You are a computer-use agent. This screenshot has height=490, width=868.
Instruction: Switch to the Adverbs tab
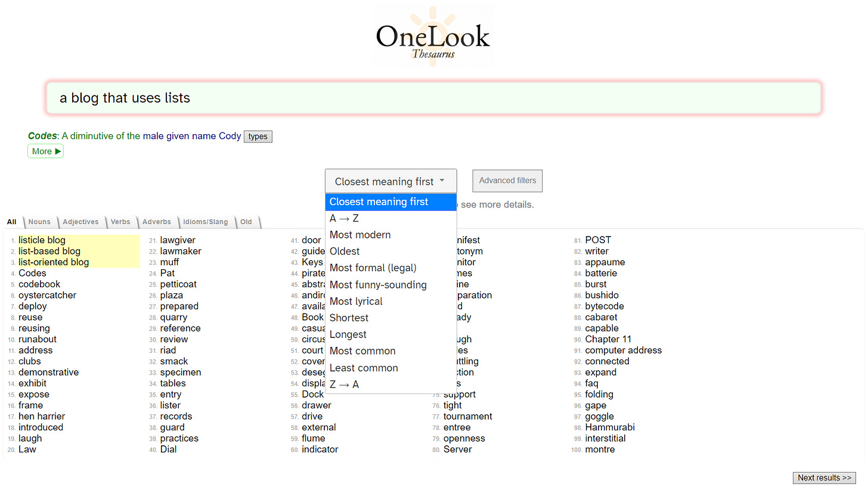(157, 222)
